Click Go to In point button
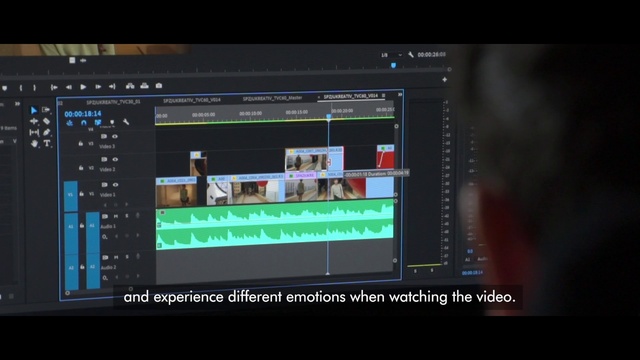Screen dimensions: 640x360 (54, 87)
